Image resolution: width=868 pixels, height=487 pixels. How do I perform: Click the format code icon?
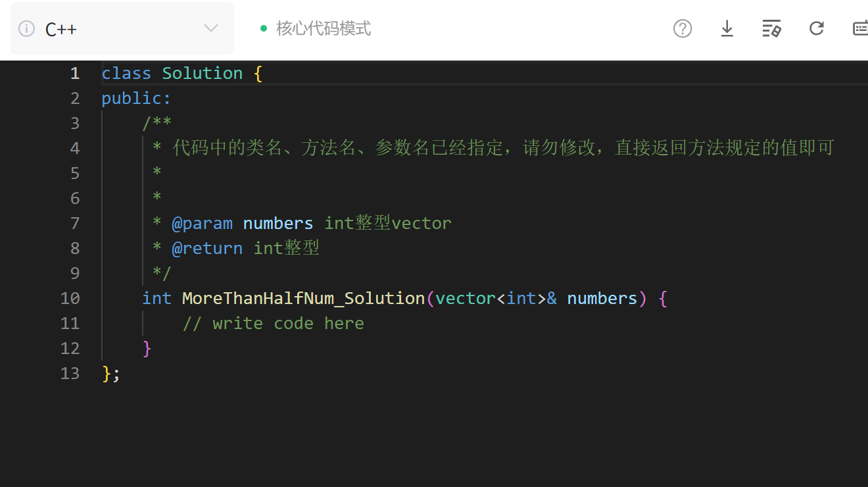tap(771, 28)
